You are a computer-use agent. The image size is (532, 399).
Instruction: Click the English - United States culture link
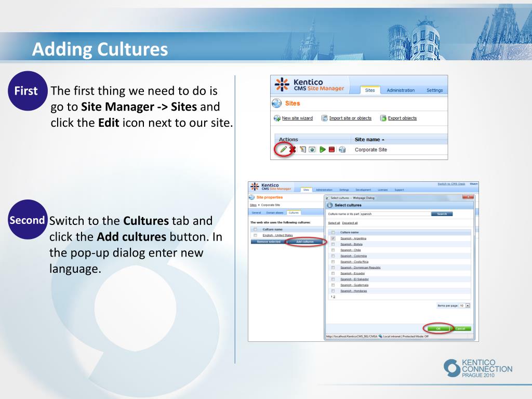tap(277, 235)
